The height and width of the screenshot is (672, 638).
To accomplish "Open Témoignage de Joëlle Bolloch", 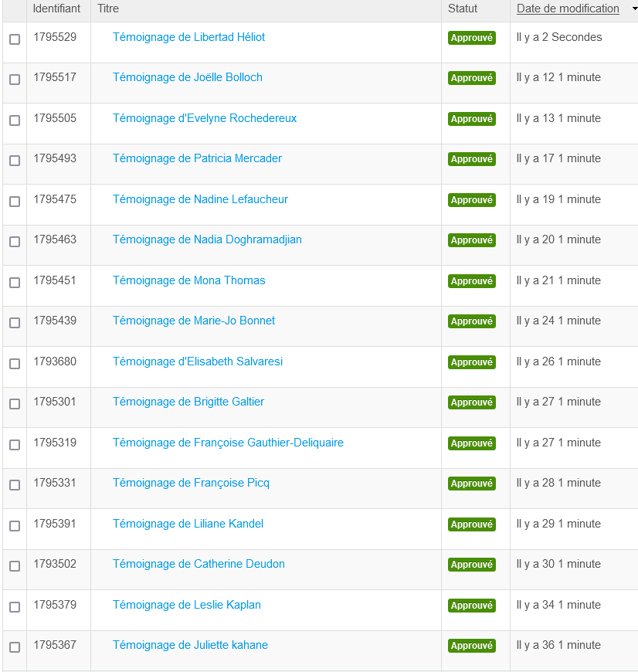I will [x=188, y=77].
